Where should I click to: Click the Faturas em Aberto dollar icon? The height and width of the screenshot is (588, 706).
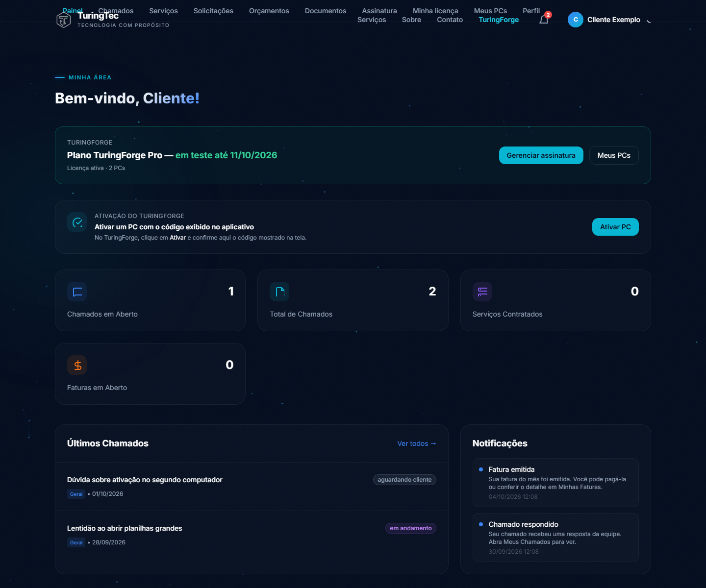77,365
